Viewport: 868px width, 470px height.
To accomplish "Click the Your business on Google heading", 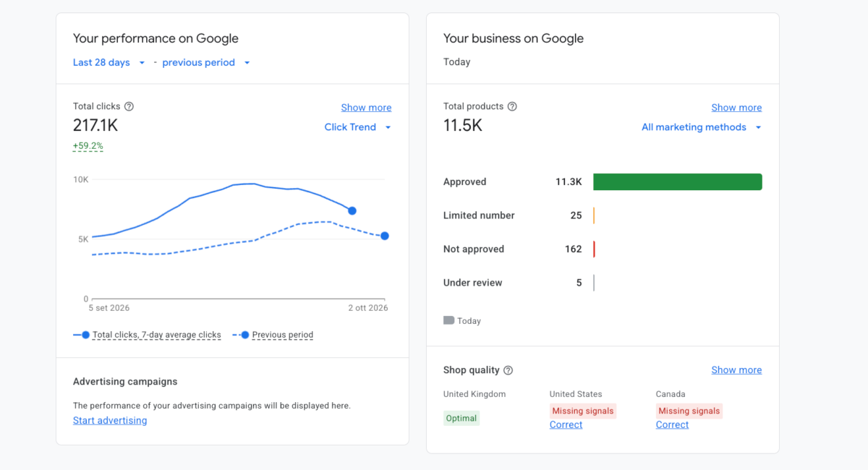I will 514,38.
